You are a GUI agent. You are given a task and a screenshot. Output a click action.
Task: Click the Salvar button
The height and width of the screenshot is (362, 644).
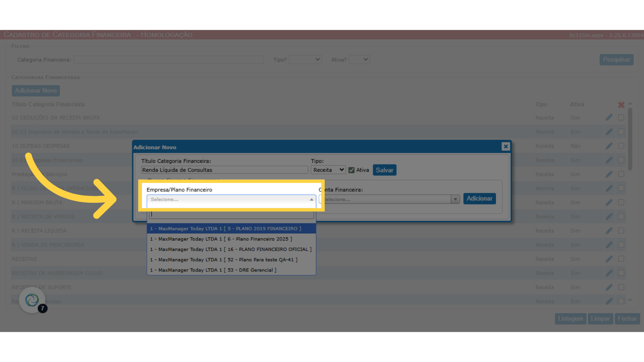[384, 170]
